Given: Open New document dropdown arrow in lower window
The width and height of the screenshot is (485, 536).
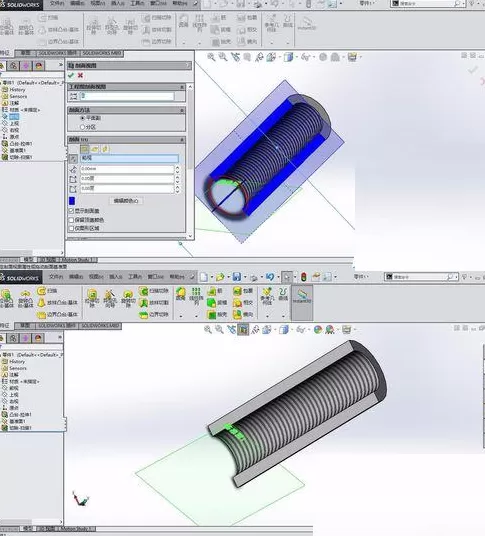Looking at the screenshot, I should [212, 277].
